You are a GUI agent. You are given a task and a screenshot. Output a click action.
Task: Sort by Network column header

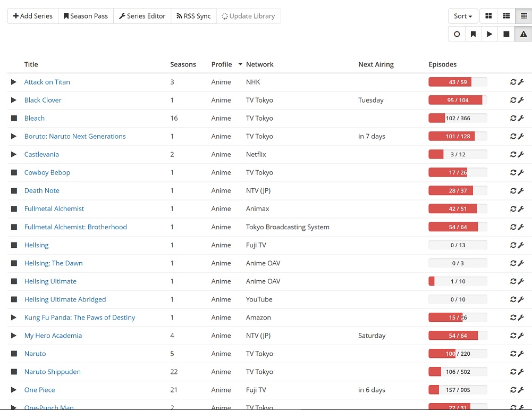[x=260, y=64]
